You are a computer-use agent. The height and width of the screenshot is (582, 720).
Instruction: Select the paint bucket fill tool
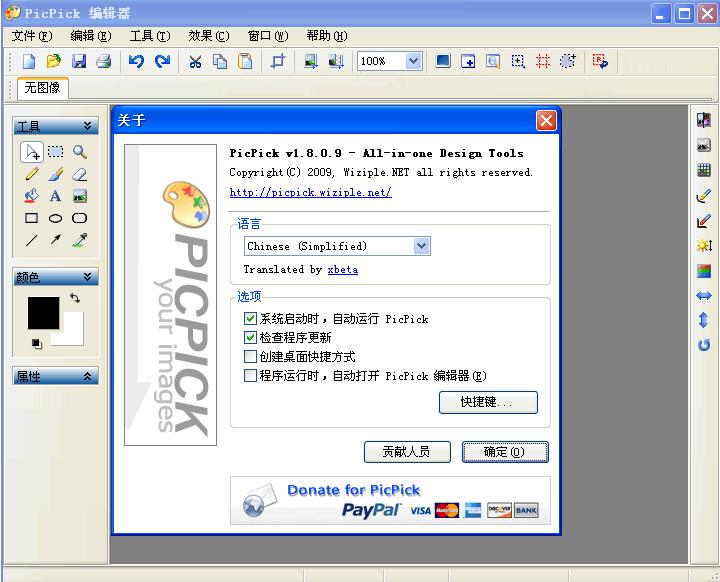pyautogui.click(x=32, y=196)
